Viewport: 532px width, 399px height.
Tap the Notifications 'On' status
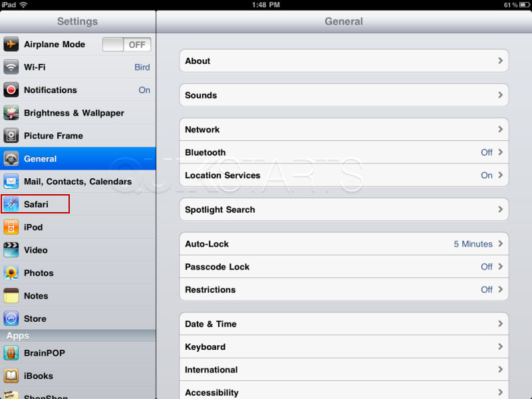pyautogui.click(x=144, y=90)
